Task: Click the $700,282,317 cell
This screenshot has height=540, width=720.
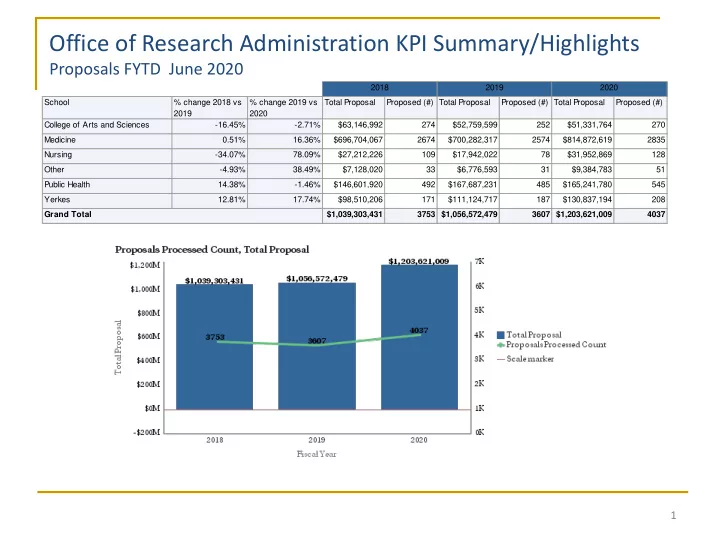Action: [468, 140]
